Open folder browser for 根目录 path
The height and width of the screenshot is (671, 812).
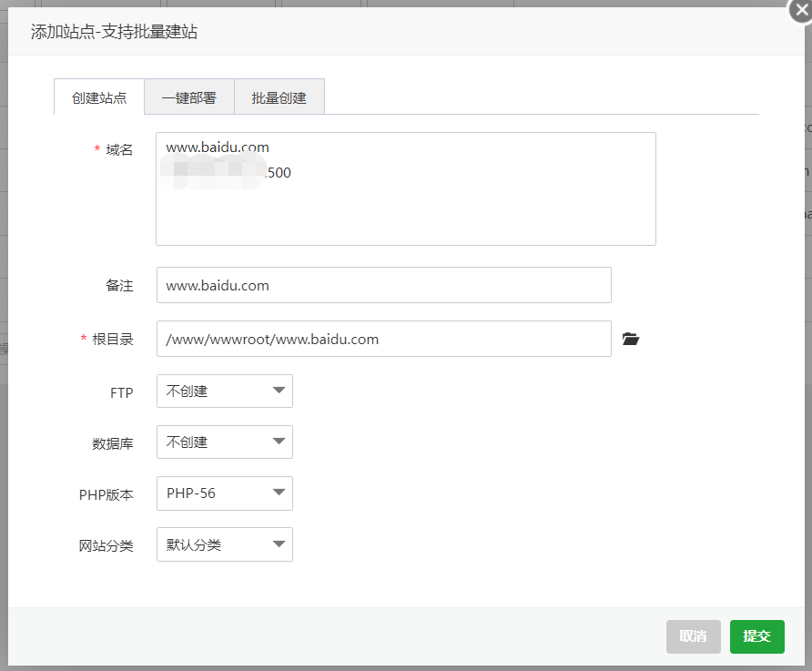[x=631, y=339]
